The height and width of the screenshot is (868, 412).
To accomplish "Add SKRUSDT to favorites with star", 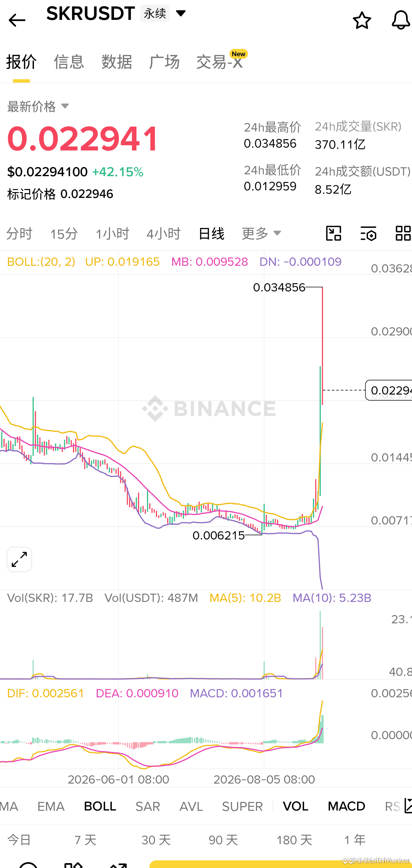I will [x=362, y=20].
